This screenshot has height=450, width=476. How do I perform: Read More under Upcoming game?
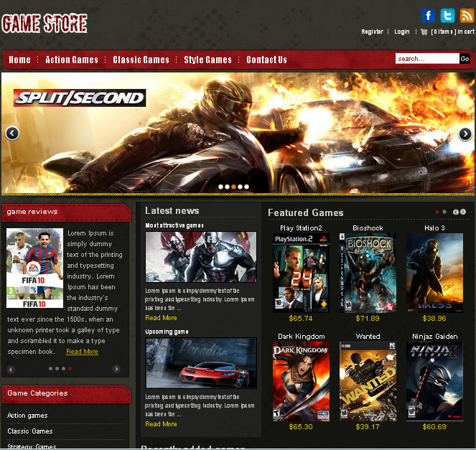pyautogui.click(x=161, y=424)
